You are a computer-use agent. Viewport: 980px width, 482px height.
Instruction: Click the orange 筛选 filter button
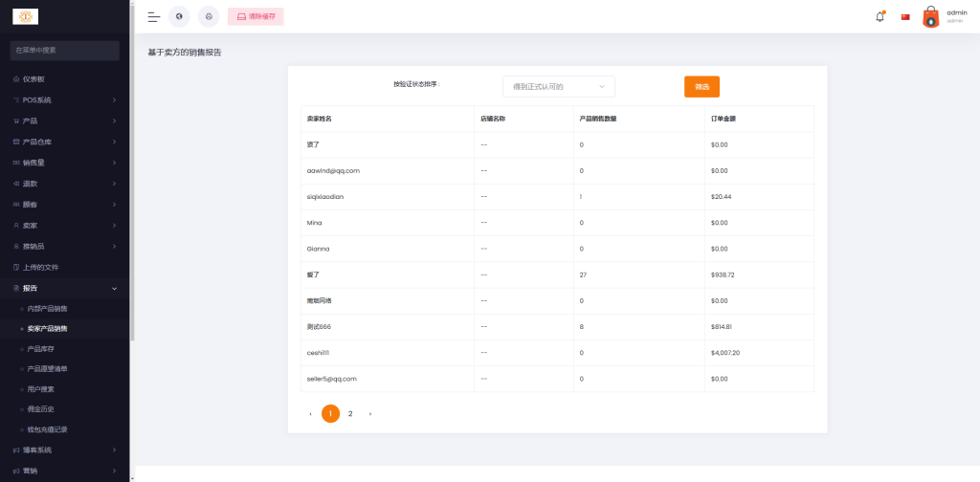pyautogui.click(x=702, y=86)
